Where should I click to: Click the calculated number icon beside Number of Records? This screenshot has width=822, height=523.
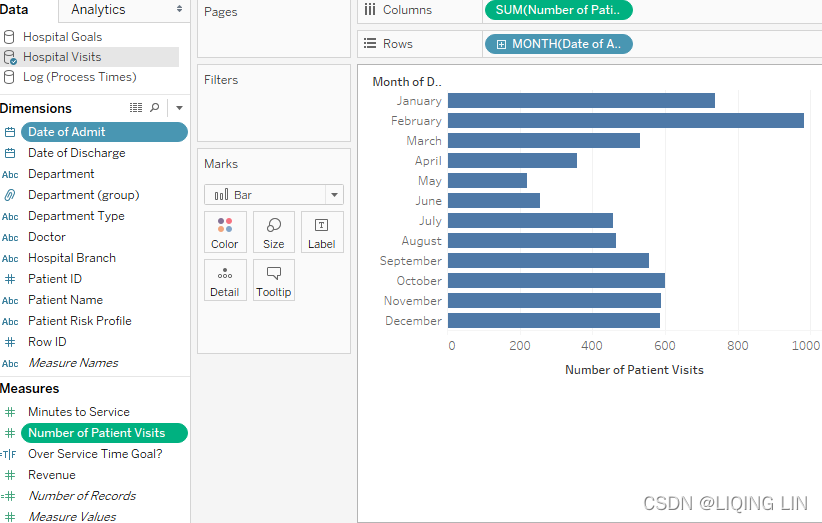click(8, 496)
